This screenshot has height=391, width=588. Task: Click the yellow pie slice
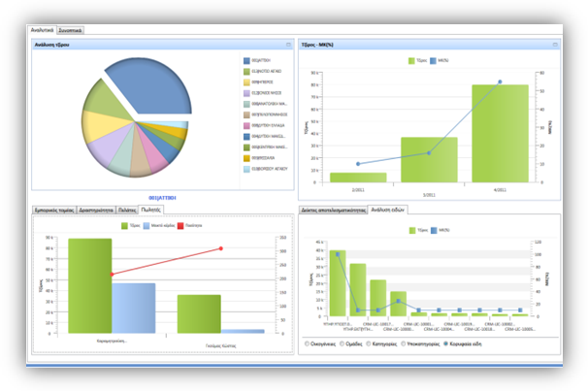(x=101, y=126)
